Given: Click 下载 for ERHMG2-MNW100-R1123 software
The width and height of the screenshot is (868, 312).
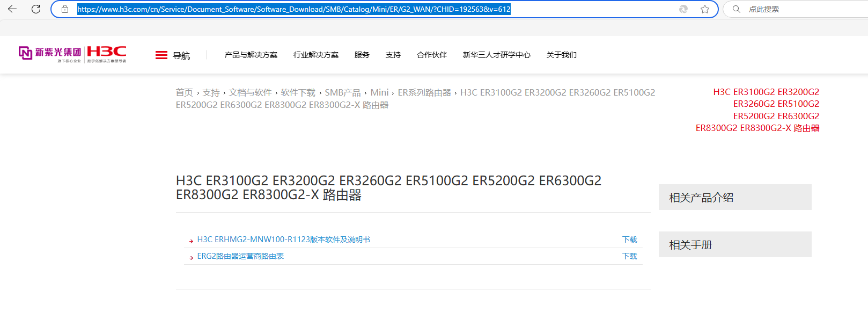Looking at the screenshot, I should point(630,240).
